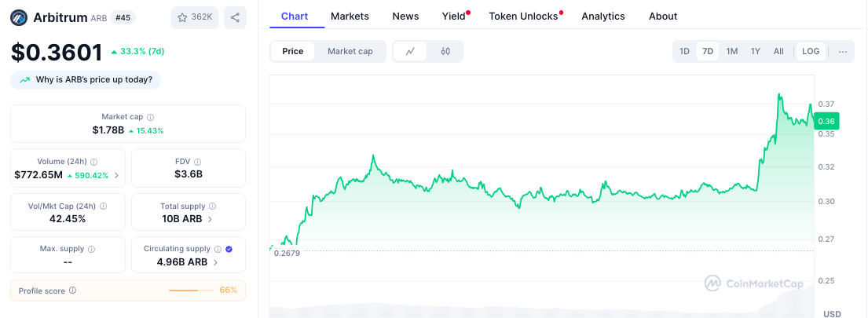
Task: Click the 0.36 current price tag on chart
Action: [x=826, y=121]
